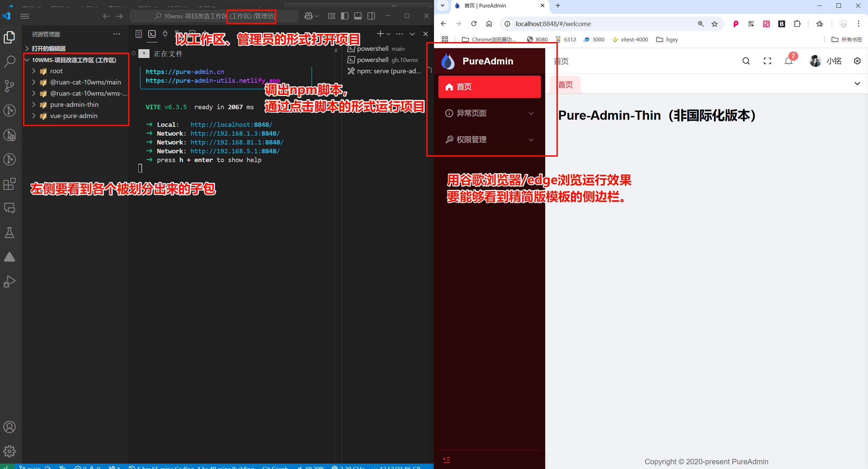
Task: Open the terminal panel Output tab icon
Action: click(x=139, y=34)
